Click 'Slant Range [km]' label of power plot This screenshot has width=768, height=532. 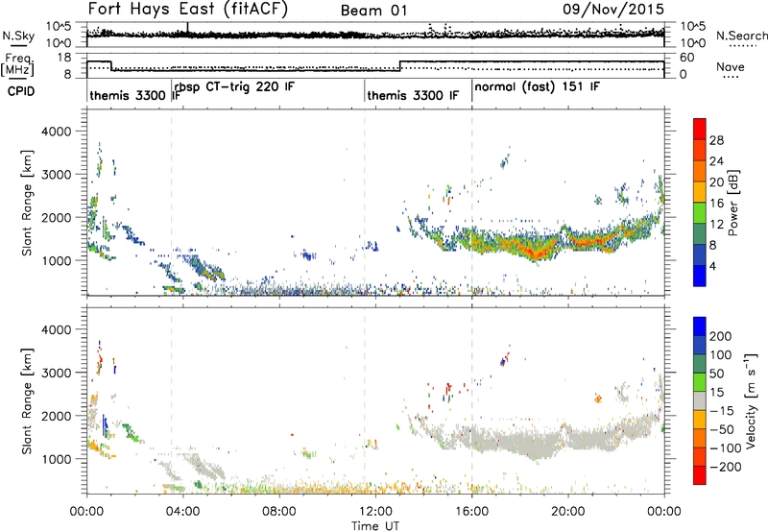coord(27,203)
